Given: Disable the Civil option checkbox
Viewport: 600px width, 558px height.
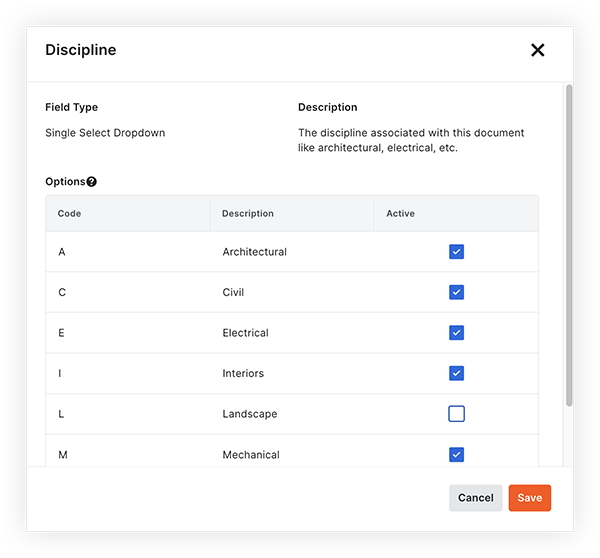Looking at the screenshot, I should [456, 292].
